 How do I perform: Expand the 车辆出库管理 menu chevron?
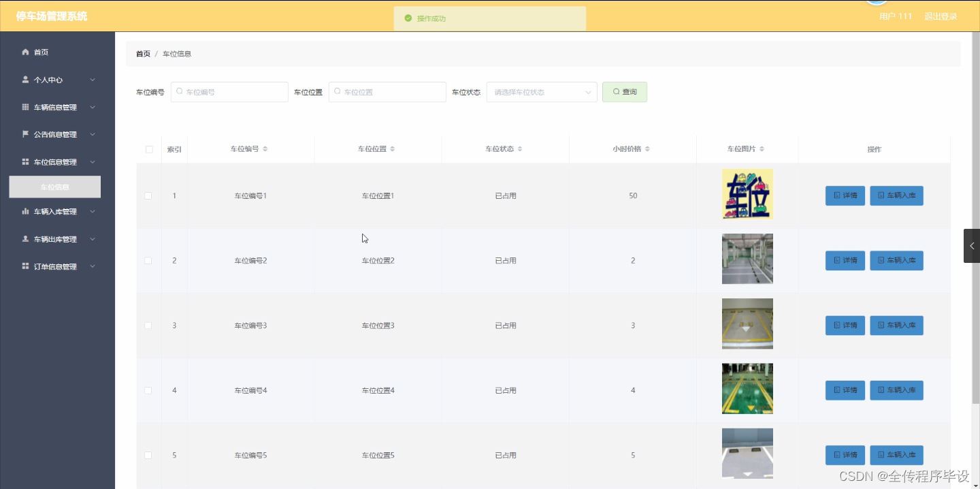(x=93, y=239)
